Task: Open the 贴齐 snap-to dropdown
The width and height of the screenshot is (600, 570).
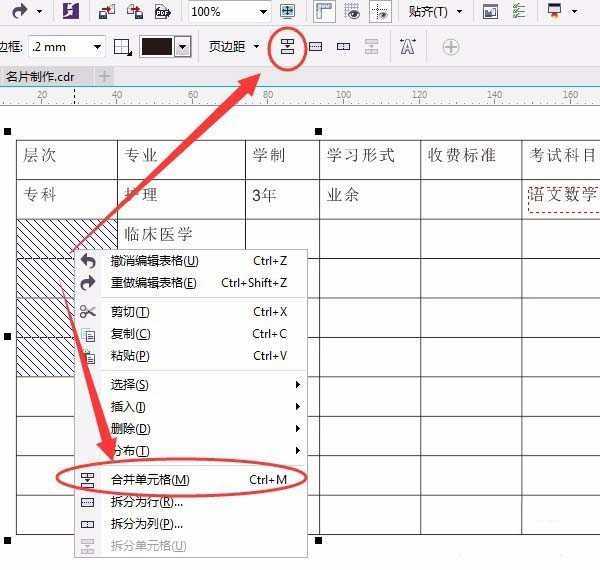Action: [x=437, y=12]
